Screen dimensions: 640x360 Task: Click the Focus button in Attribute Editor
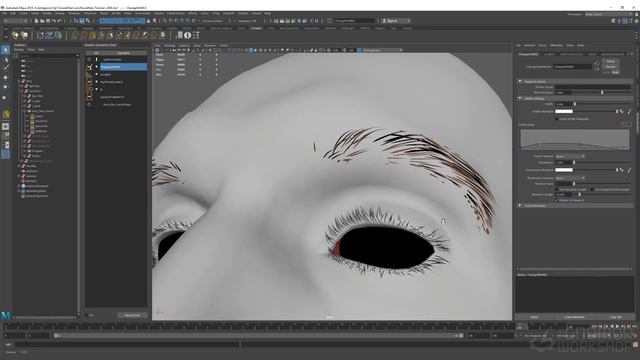tap(611, 61)
